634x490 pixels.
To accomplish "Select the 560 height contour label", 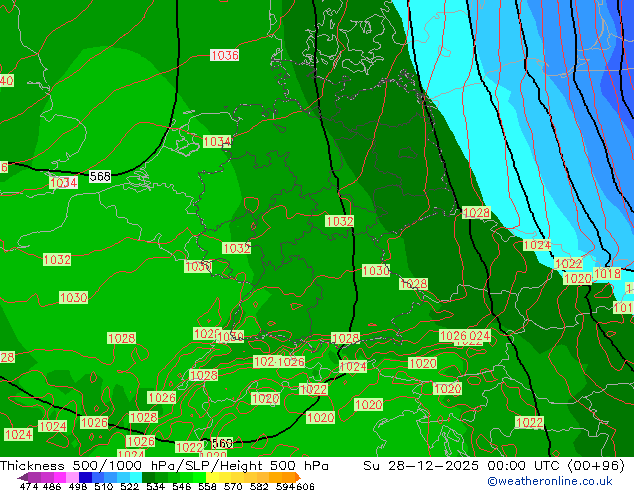I will tap(222, 443).
